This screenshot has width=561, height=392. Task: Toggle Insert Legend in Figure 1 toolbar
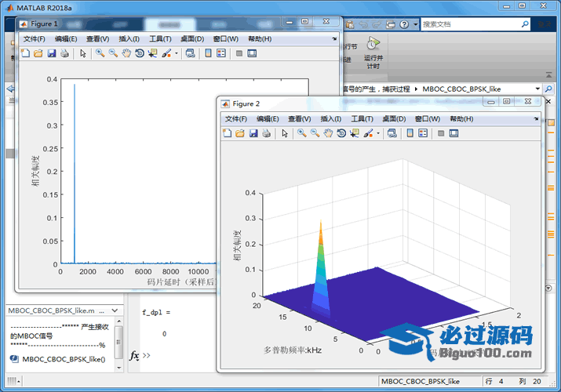[221, 53]
